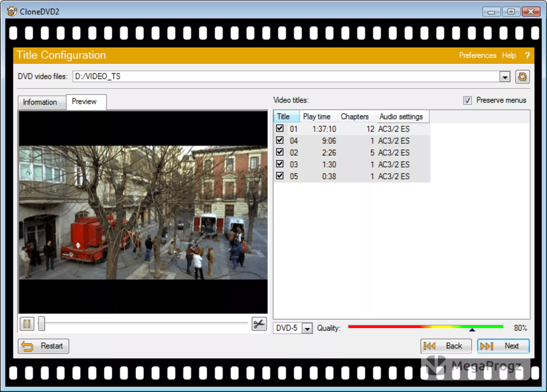This screenshot has width=547, height=392.
Task: Sort by the Title column header
Action: click(286, 117)
